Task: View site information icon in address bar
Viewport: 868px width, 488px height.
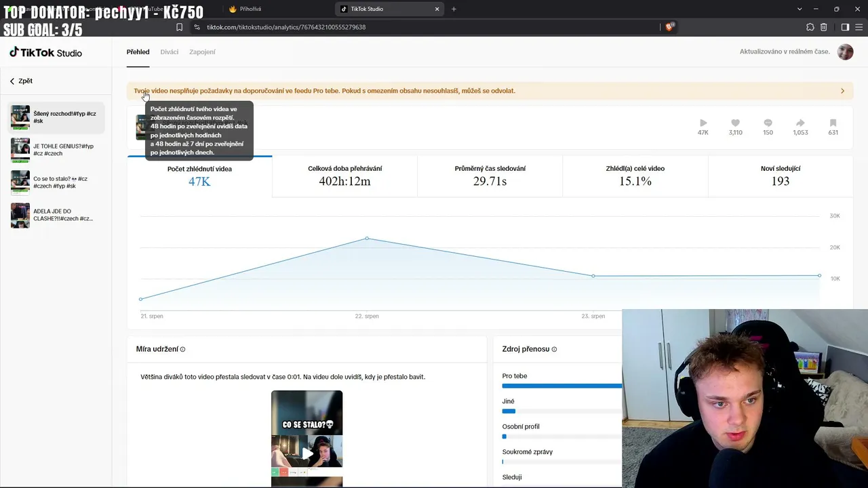Action: [197, 27]
